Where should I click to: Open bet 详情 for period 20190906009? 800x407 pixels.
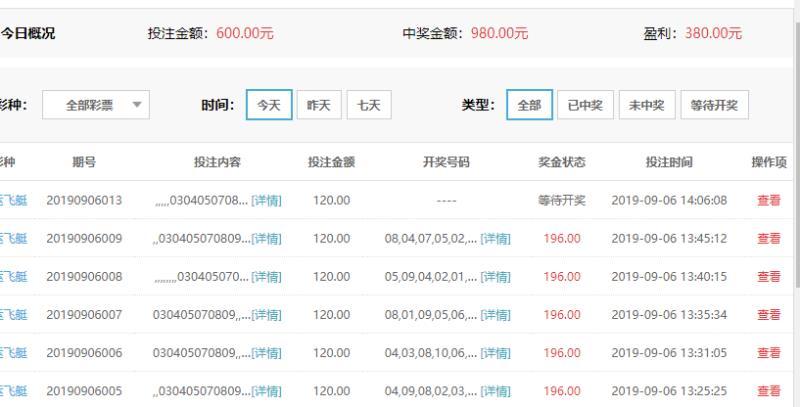[x=266, y=239]
